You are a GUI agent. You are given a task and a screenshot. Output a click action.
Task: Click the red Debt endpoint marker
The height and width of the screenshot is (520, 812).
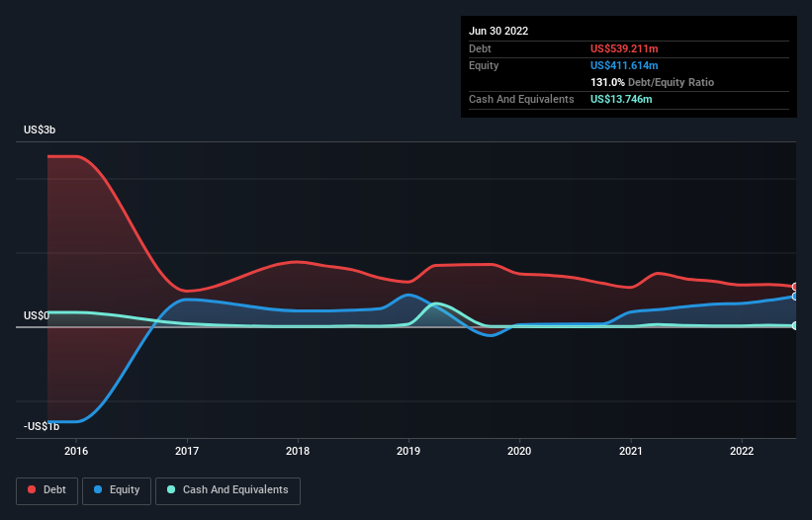click(x=795, y=287)
